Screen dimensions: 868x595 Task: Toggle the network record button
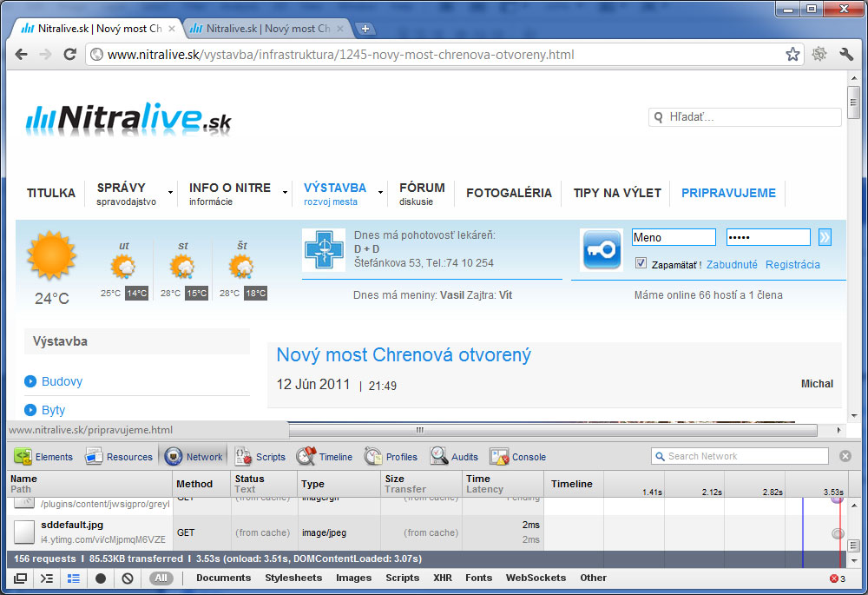tap(101, 578)
